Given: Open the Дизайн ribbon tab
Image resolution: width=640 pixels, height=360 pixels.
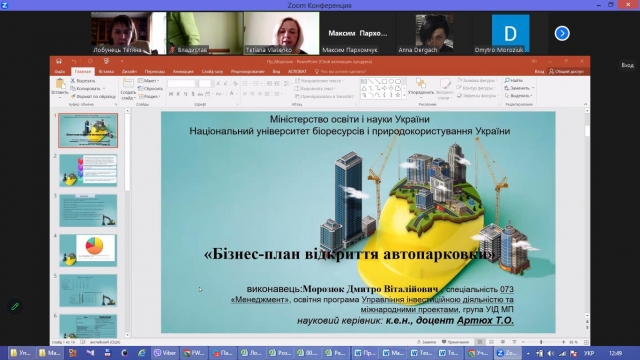Looking at the screenshot, I should click(129, 71).
